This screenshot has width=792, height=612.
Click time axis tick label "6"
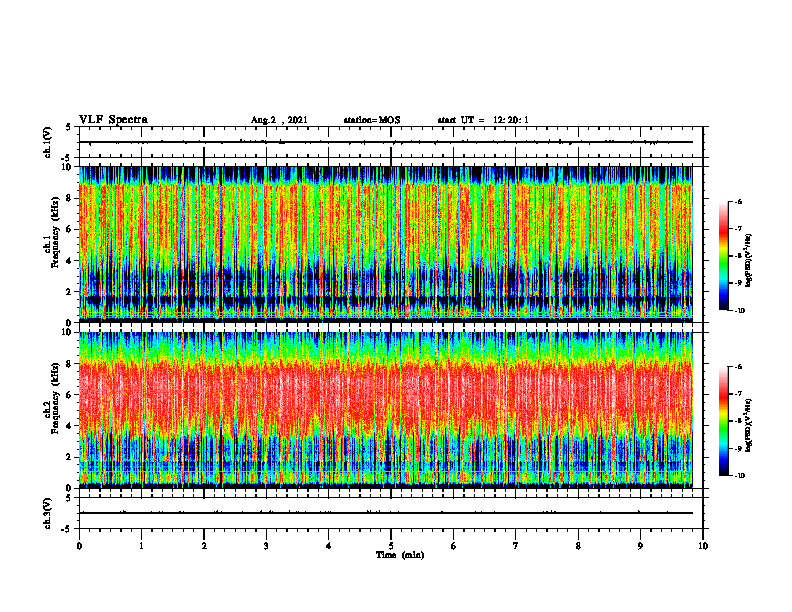click(454, 546)
